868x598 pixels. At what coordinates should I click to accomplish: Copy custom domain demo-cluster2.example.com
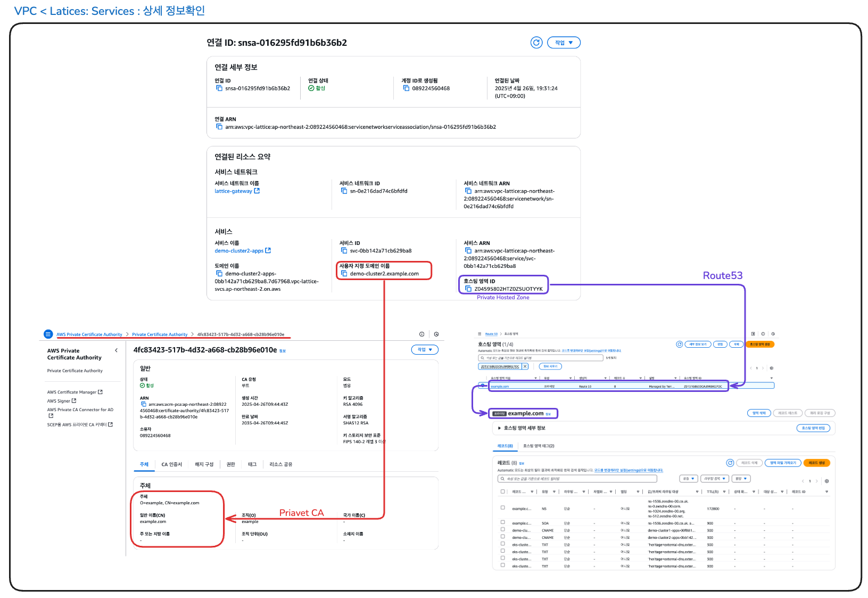pyautogui.click(x=344, y=273)
